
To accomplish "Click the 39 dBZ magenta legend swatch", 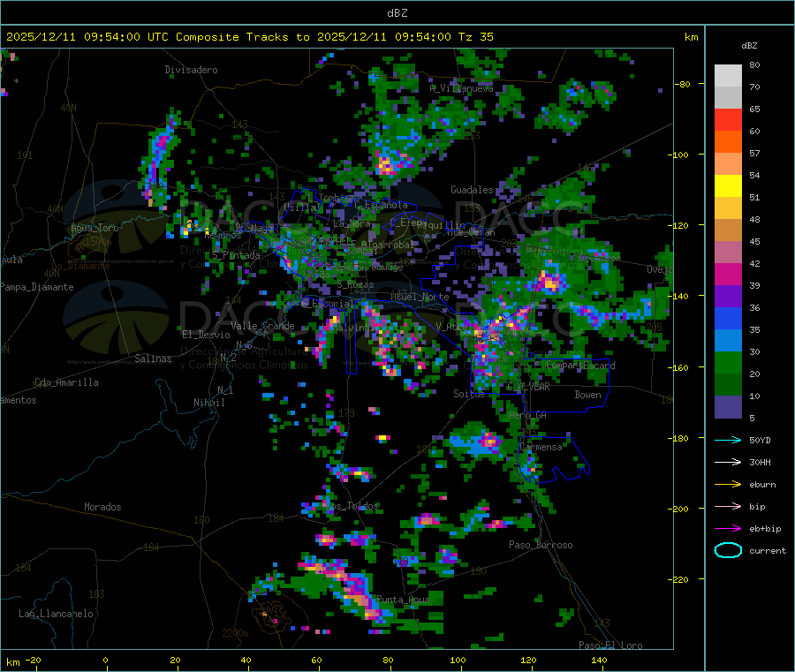I will click(728, 274).
